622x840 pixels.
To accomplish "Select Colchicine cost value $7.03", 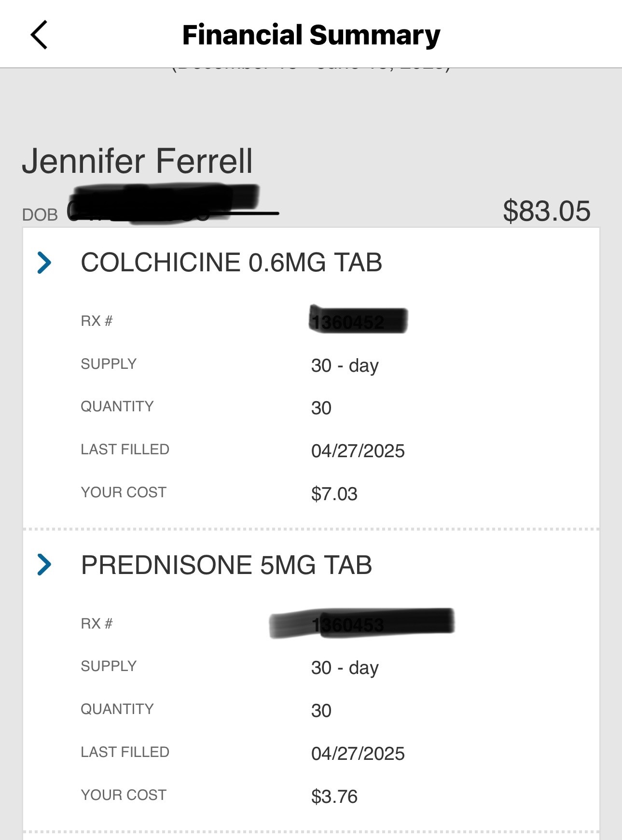I will tap(334, 494).
